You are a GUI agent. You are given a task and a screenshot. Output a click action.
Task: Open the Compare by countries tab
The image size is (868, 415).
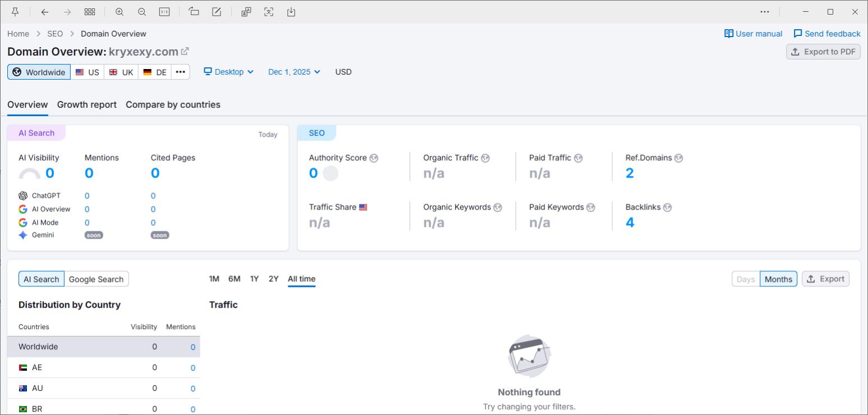pyautogui.click(x=173, y=105)
